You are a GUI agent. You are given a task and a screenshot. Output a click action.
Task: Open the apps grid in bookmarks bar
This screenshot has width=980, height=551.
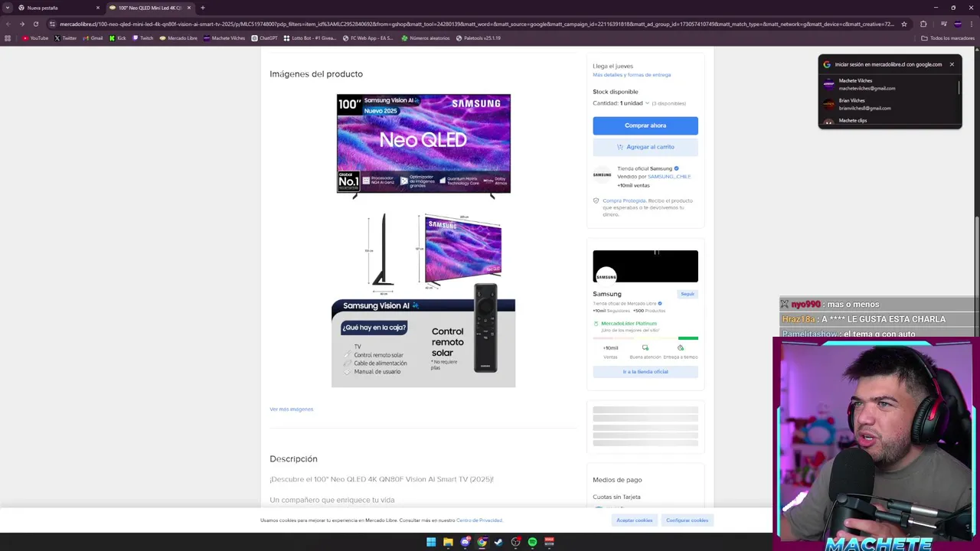coord(8,37)
